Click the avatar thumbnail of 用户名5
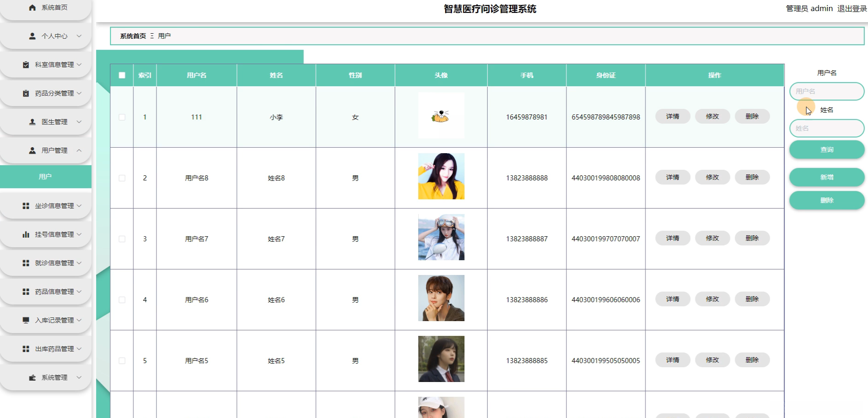The height and width of the screenshot is (418, 868). (x=441, y=359)
